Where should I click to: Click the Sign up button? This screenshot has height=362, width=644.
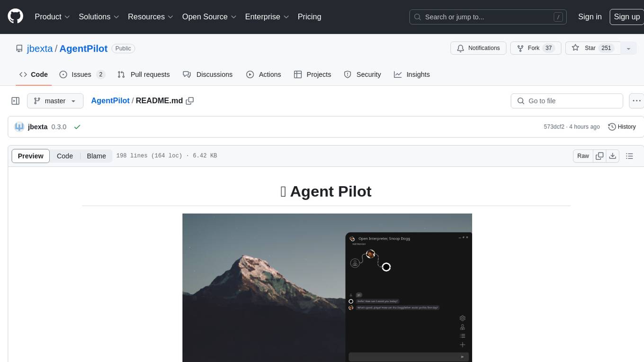click(626, 17)
